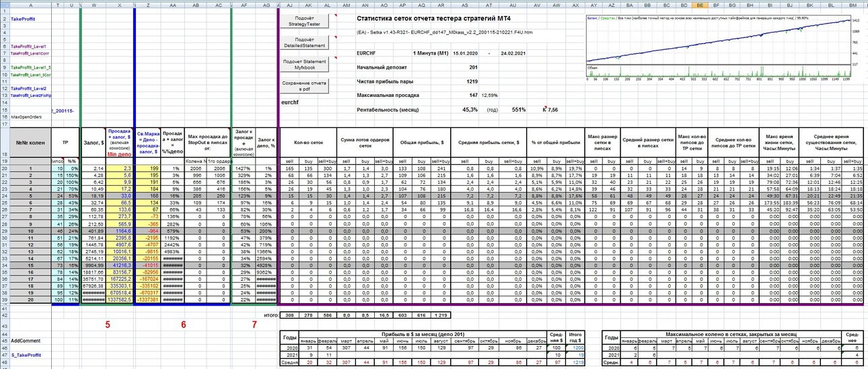
Task: Select column header BE
Action: (x=701, y=4)
